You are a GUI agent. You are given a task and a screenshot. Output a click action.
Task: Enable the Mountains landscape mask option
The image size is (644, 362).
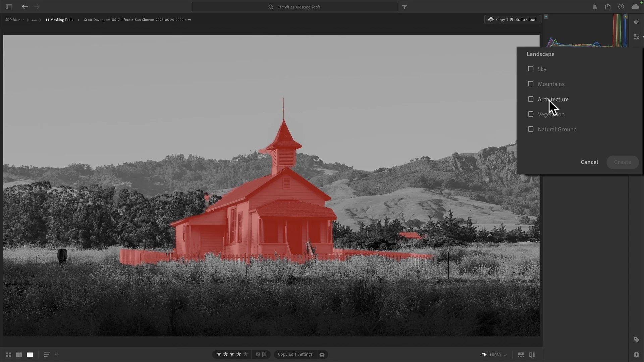click(x=531, y=84)
